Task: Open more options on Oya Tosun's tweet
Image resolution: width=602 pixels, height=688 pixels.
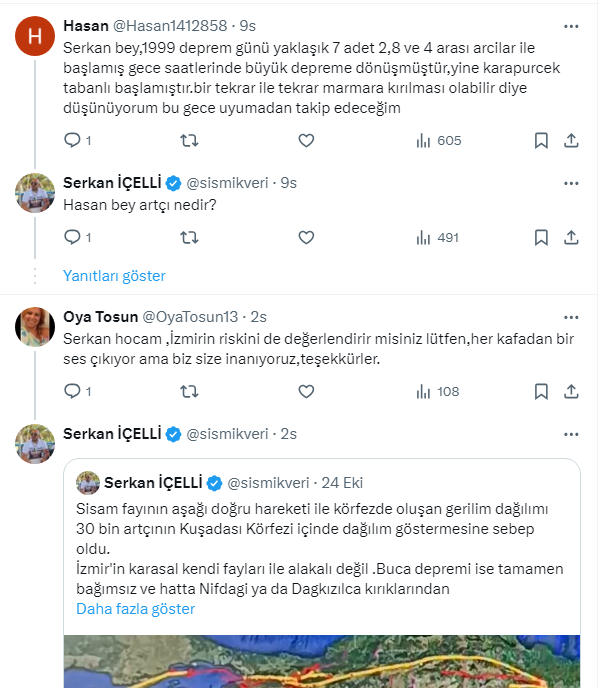Action: click(570, 317)
